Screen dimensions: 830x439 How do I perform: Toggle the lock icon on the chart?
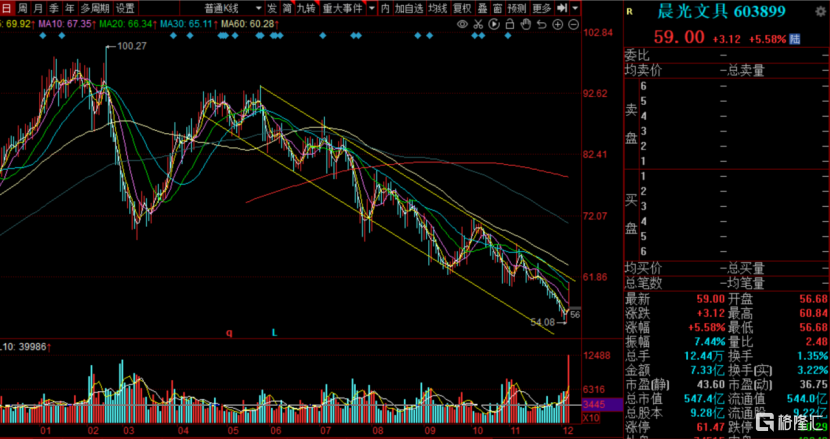(x=510, y=24)
